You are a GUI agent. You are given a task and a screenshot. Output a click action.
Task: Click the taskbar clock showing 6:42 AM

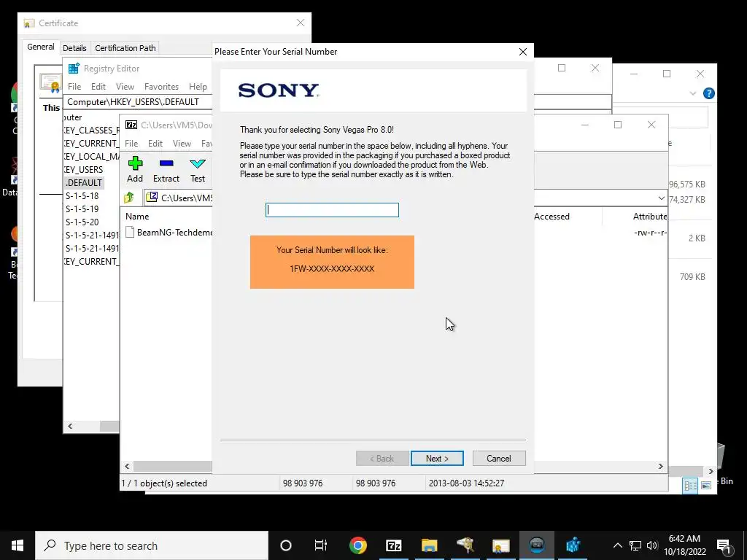684,545
